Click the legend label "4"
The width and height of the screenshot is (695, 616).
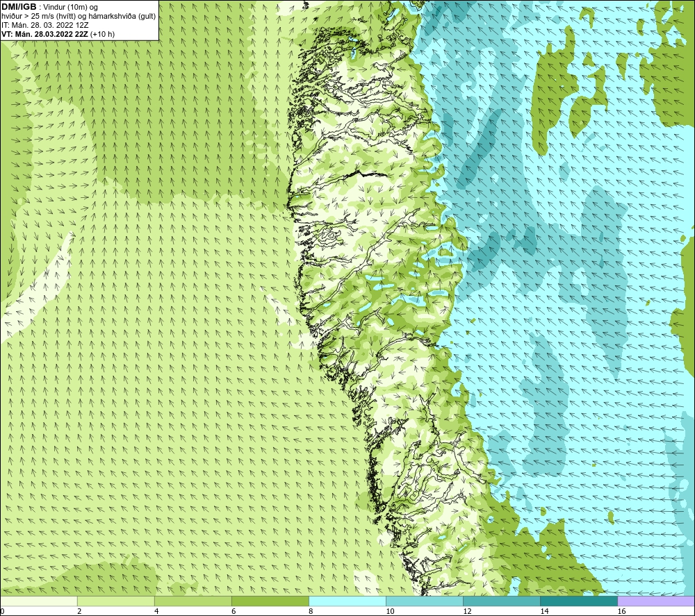coord(156,611)
